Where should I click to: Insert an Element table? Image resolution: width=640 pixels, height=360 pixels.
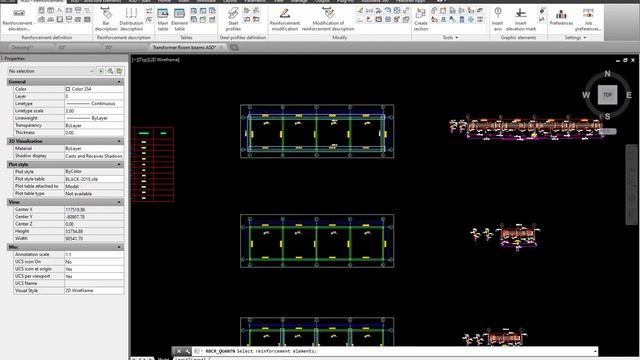180,19
